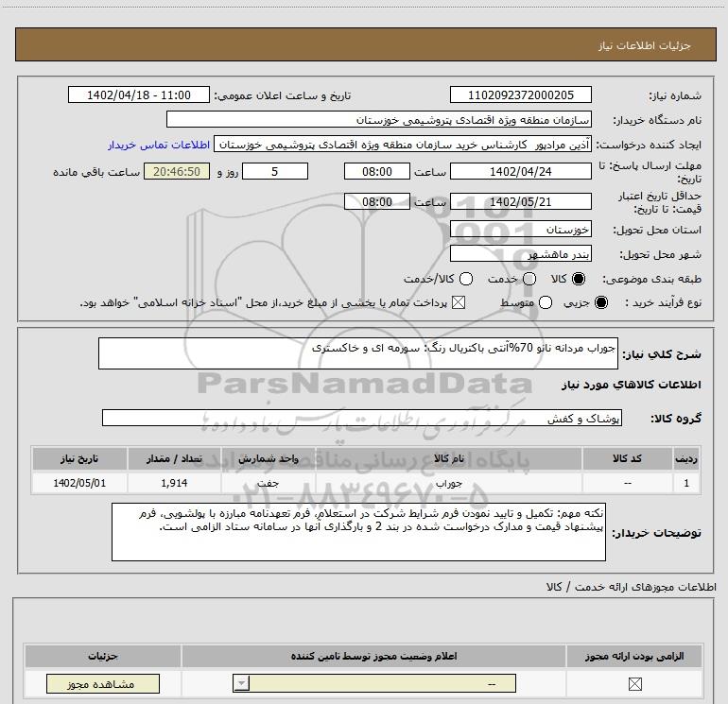
Task: Click the response deadline date 1402/04/24
Action: point(520,171)
